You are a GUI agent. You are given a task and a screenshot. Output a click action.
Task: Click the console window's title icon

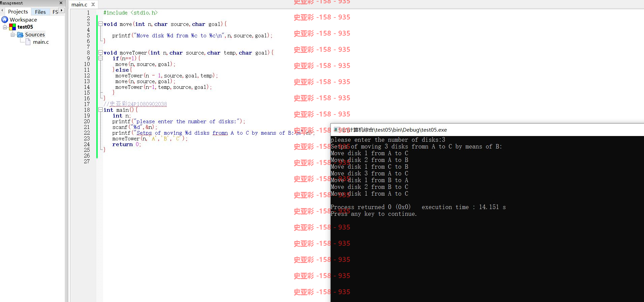click(336, 130)
